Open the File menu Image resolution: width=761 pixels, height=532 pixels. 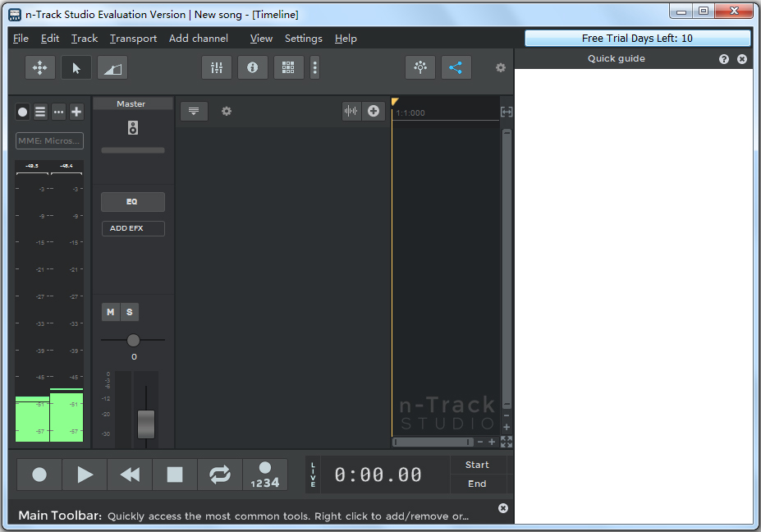[x=21, y=39]
